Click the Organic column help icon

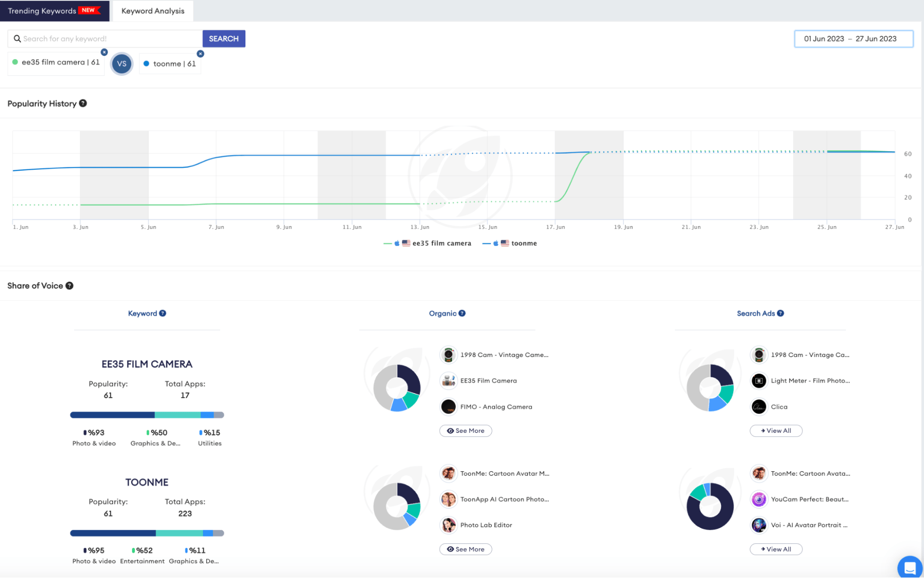462,314
